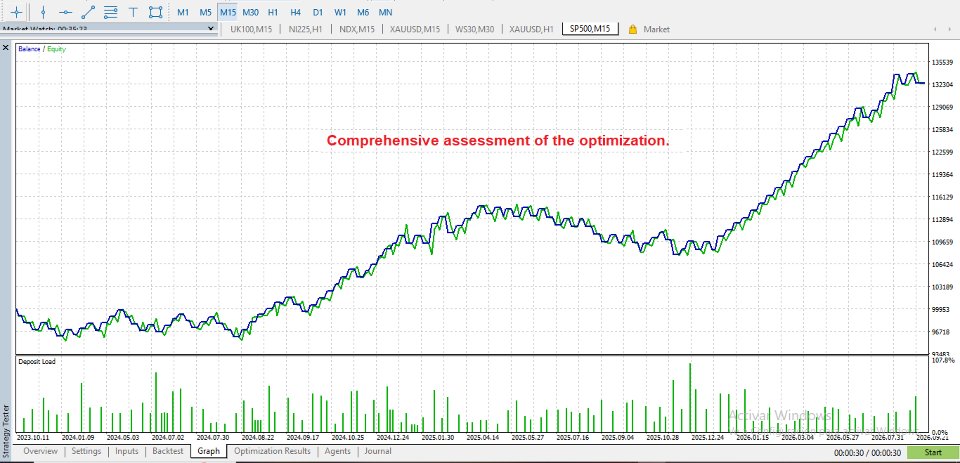Open the Overview tab
The width and height of the screenshot is (960, 463).
tap(40, 451)
